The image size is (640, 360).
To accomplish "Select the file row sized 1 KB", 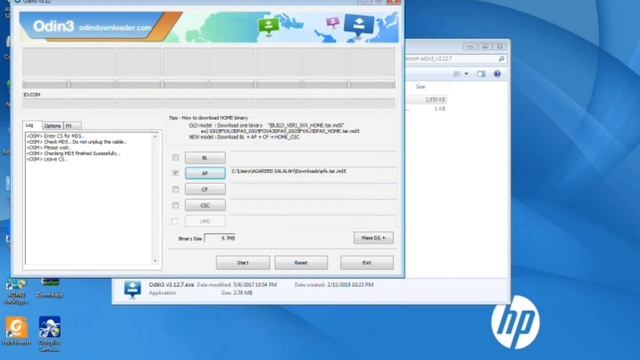I will pyautogui.click(x=426, y=109).
